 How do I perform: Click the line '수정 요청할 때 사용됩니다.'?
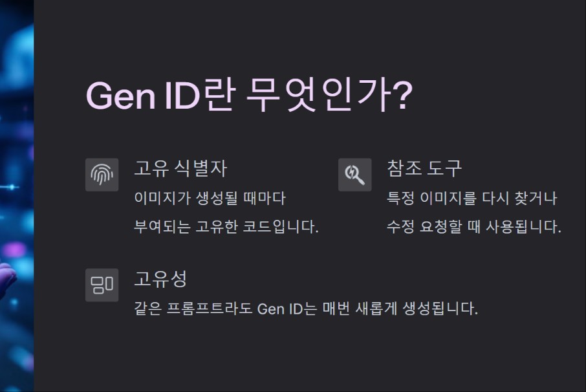(x=473, y=228)
